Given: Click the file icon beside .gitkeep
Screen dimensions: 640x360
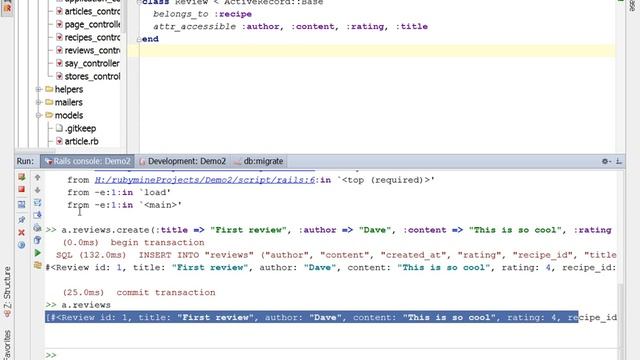Looking at the screenshot, I should click(x=59, y=128).
